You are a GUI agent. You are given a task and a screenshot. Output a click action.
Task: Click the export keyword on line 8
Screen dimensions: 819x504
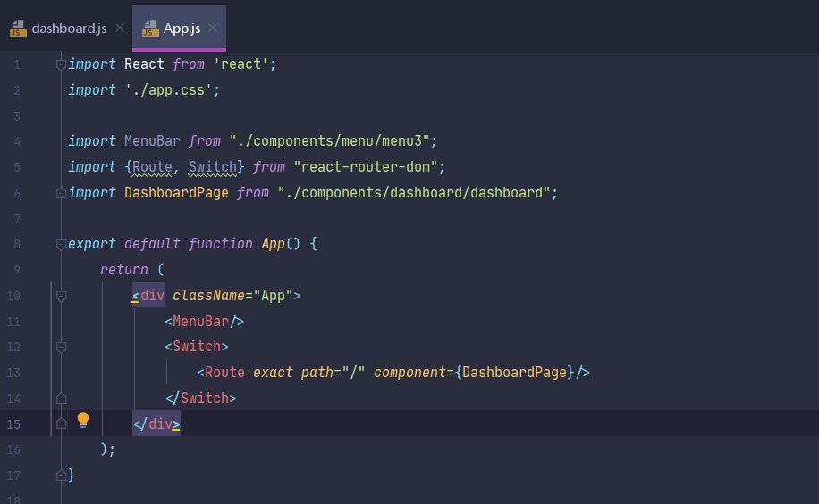click(x=91, y=243)
